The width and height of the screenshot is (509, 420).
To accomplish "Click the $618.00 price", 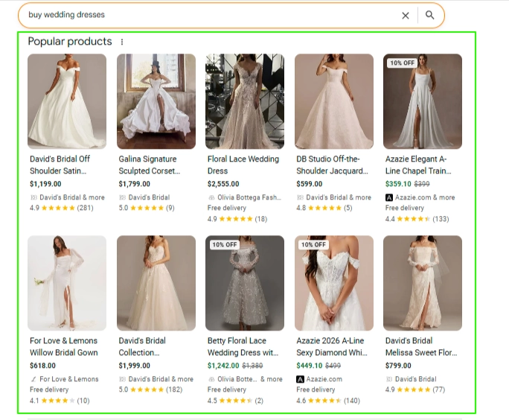I will [42, 366].
